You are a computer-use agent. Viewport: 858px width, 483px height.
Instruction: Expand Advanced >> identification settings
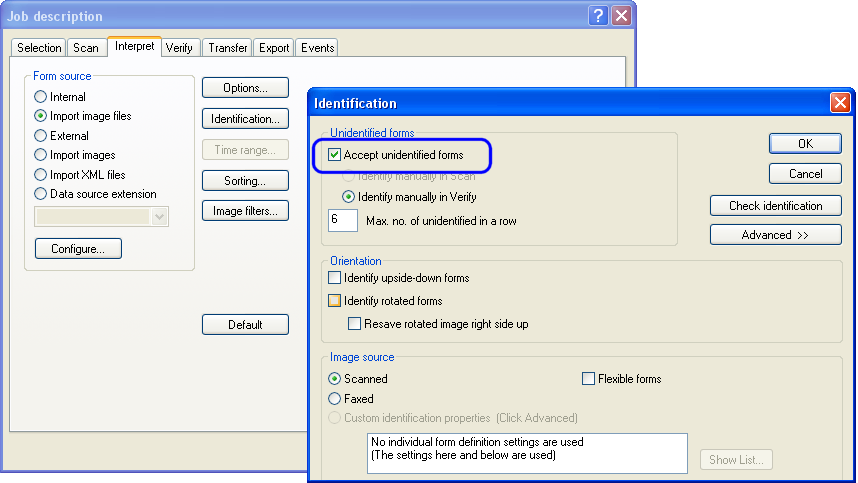click(x=775, y=235)
